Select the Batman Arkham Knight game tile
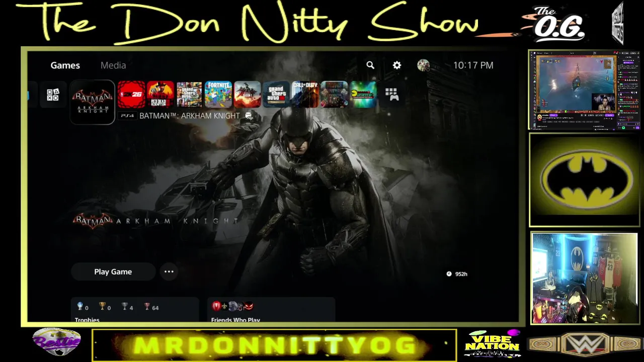Screen dimensions: 644x362 93,102
